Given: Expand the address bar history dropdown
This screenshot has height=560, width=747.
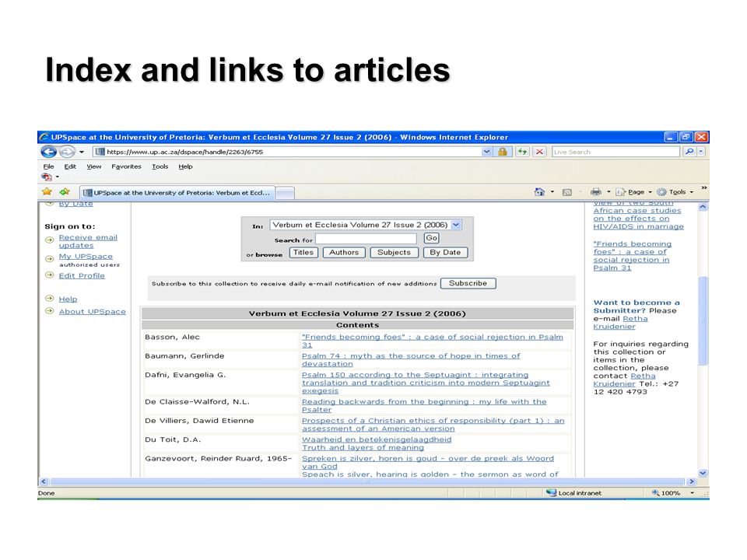Looking at the screenshot, I should (x=486, y=152).
